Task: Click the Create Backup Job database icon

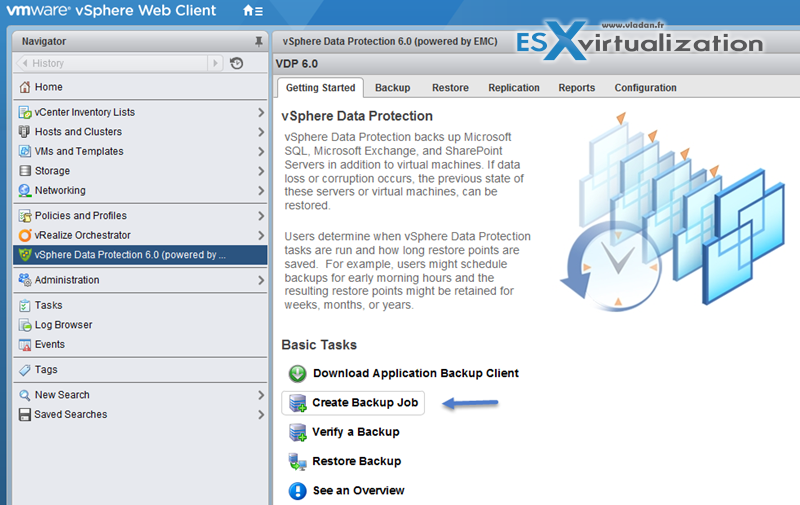Action: point(297,403)
